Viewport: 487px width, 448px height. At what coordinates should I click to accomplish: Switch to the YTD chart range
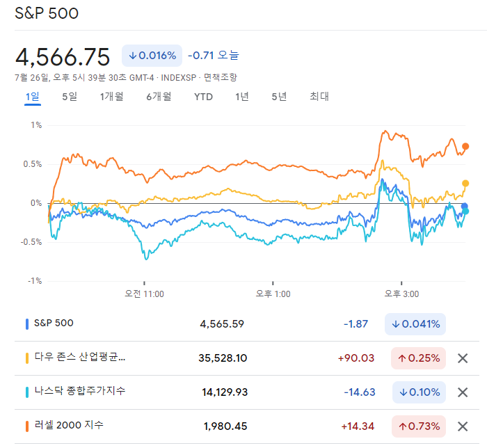point(203,97)
